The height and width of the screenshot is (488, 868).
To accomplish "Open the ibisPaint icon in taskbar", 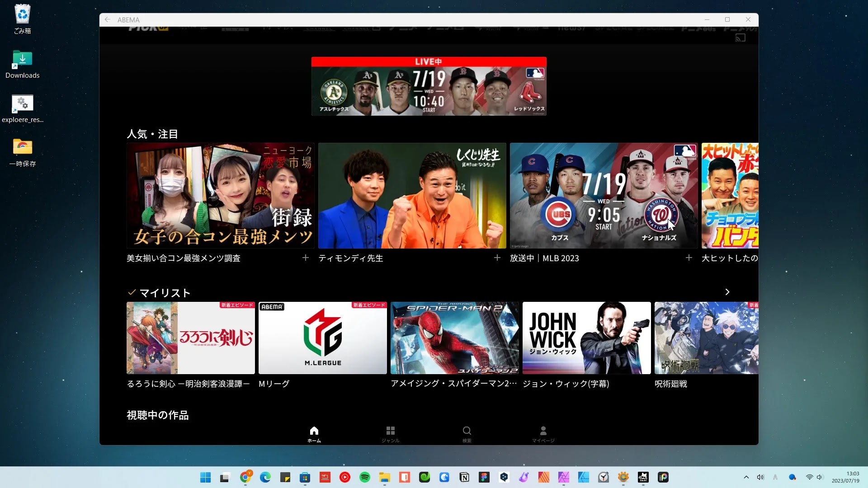I will pos(663,477).
